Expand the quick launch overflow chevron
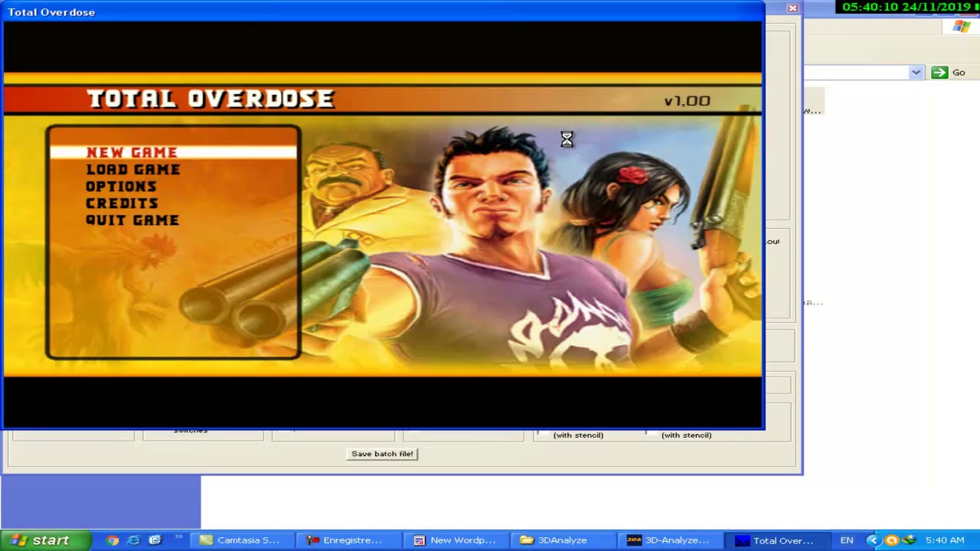This screenshot has width=980, height=551. tap(178, 537)
